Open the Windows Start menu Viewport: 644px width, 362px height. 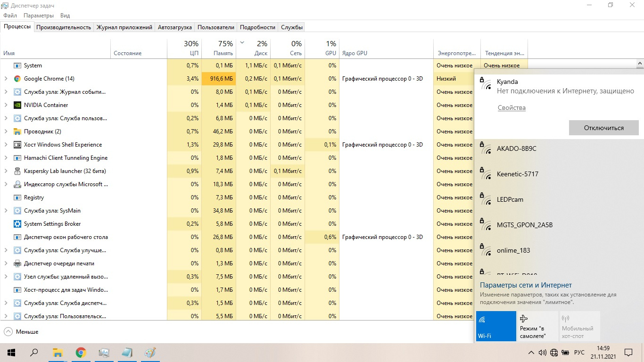pos(11,353)
